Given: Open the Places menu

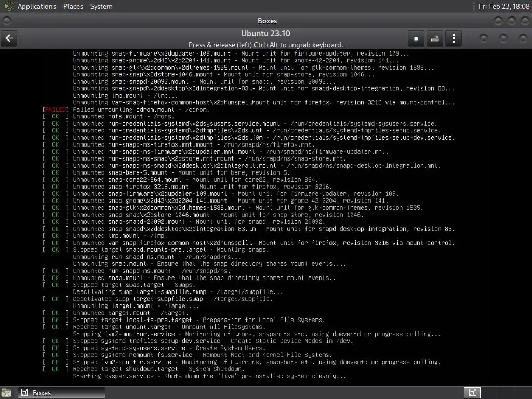Looking at the screenshot, I should pyautogui.click(x=73, y=6).
